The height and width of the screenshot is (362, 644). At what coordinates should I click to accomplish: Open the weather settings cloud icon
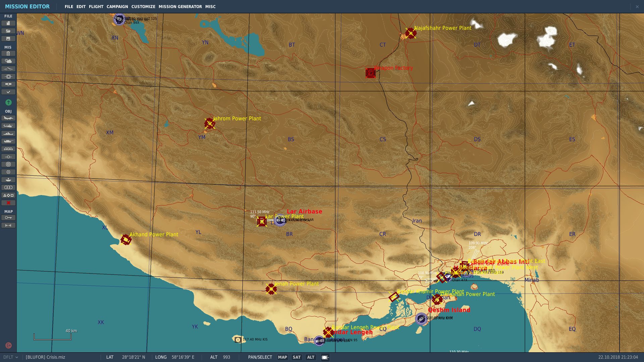coord(8,61)
